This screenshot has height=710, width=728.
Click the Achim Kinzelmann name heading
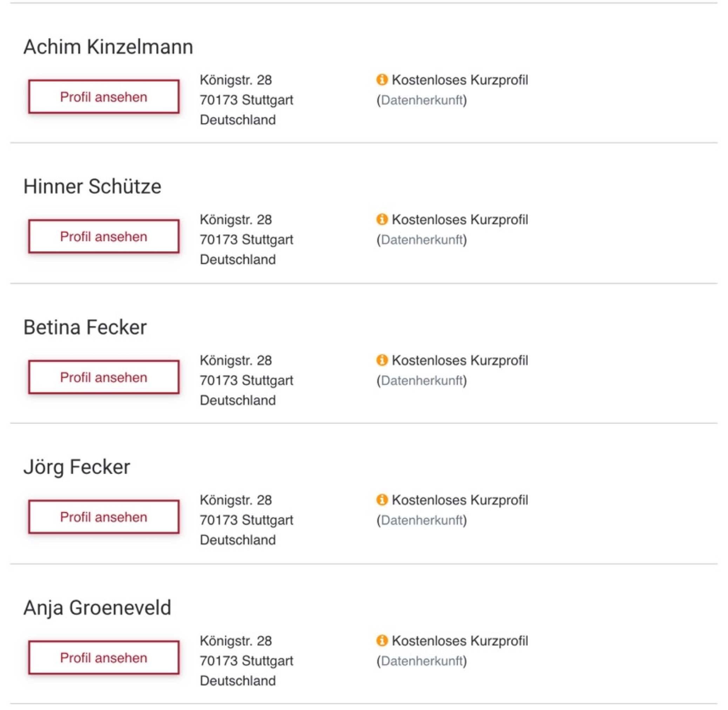tap(108, 47)
